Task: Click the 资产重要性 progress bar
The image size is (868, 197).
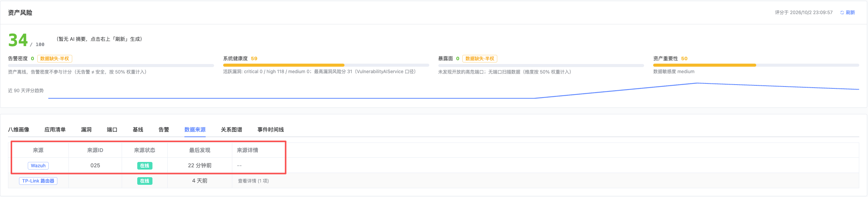Action: coord(756,65)
